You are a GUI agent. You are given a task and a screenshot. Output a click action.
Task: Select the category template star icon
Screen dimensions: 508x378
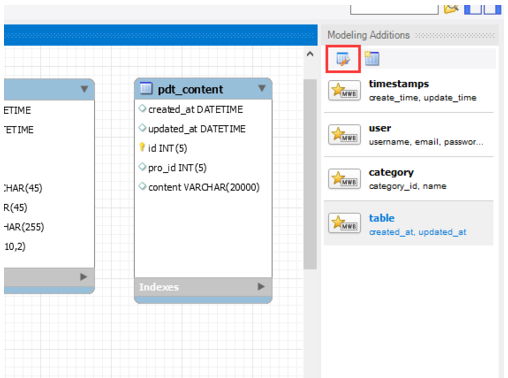point(344,179)
